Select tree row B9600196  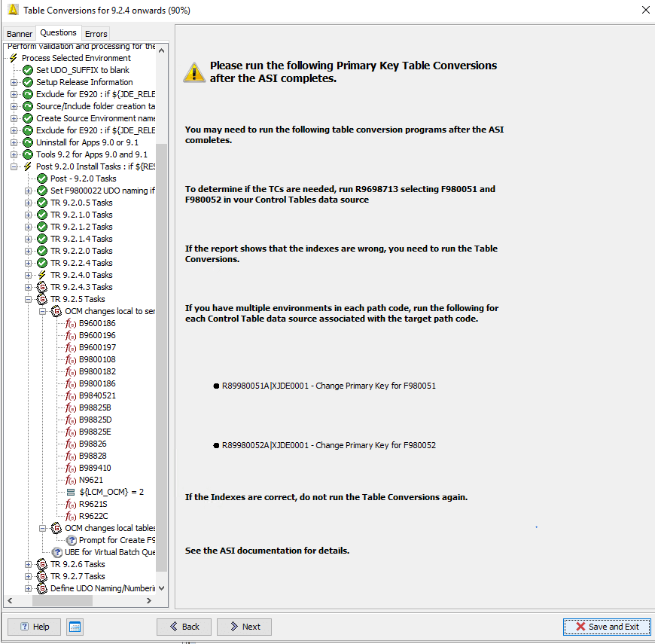97,336
